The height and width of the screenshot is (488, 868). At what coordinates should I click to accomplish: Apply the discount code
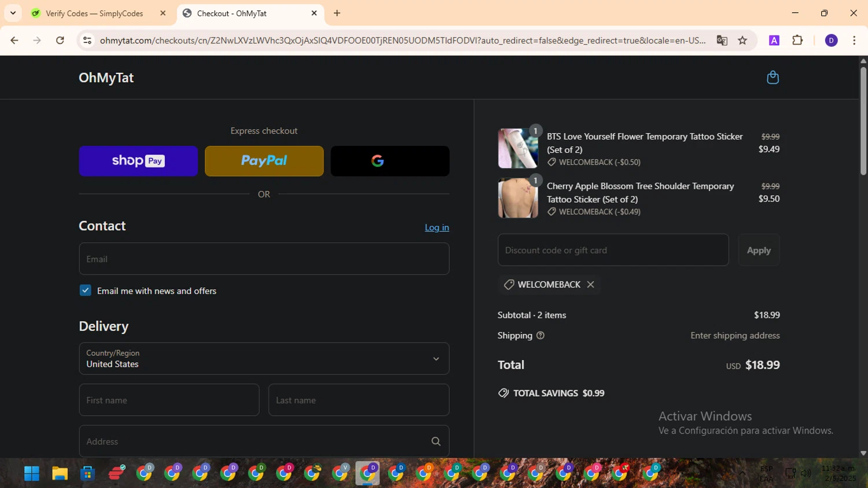tap(759, 250)
